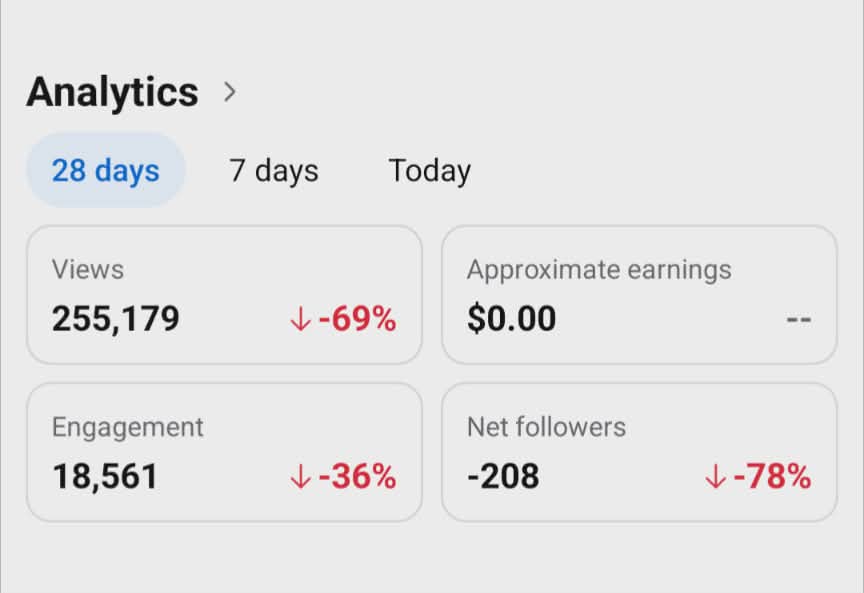Switch to the Today tab
This screenshot has height=593, width=864.
click(x=430, y=170)
